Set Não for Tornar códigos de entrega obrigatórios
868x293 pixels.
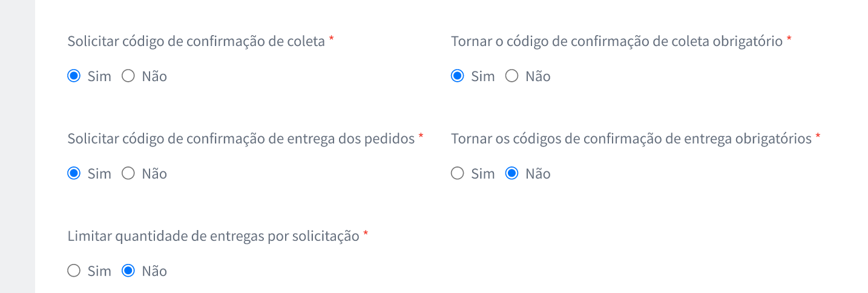coord(512,174)
